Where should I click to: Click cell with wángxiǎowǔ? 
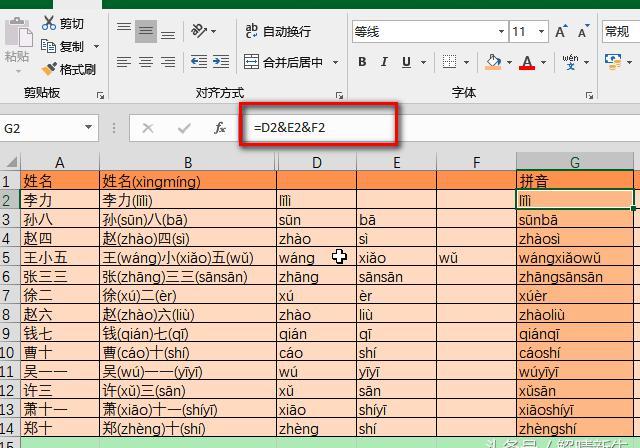(575, 258)
